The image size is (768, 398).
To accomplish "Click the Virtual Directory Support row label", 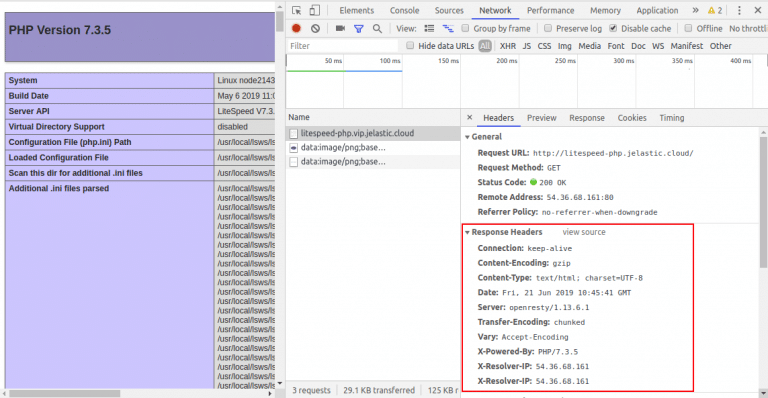I will pos(56,127).
